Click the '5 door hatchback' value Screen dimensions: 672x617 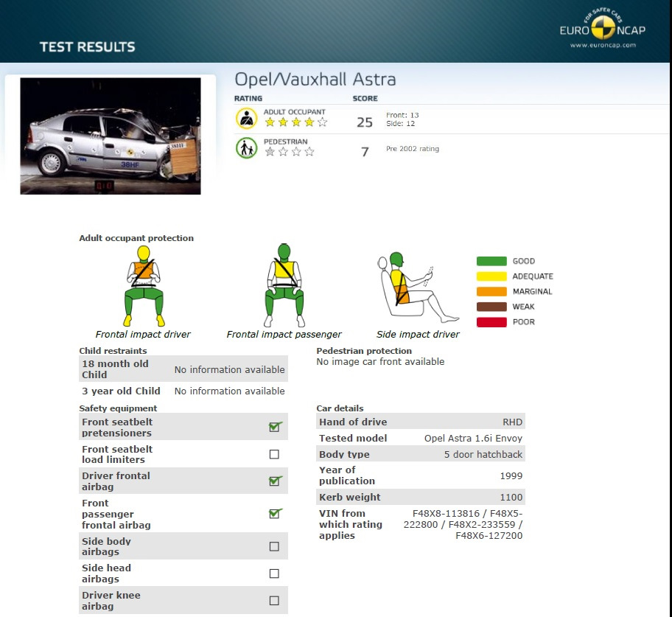click(483, 455)
